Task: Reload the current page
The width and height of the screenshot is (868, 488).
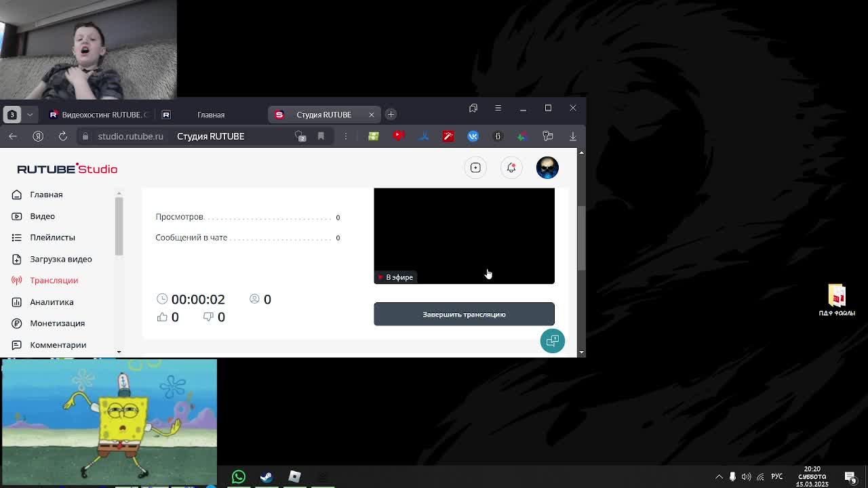Action: point(62,136)
